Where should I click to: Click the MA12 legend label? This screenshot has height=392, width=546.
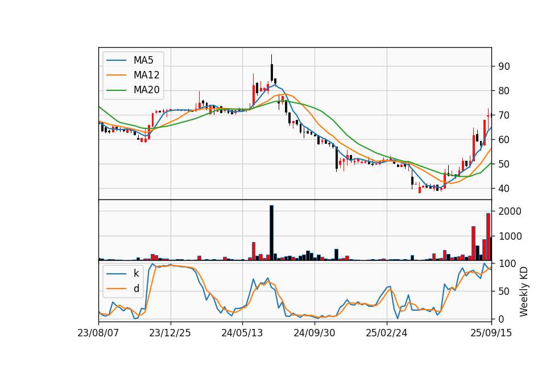[146, 75]
